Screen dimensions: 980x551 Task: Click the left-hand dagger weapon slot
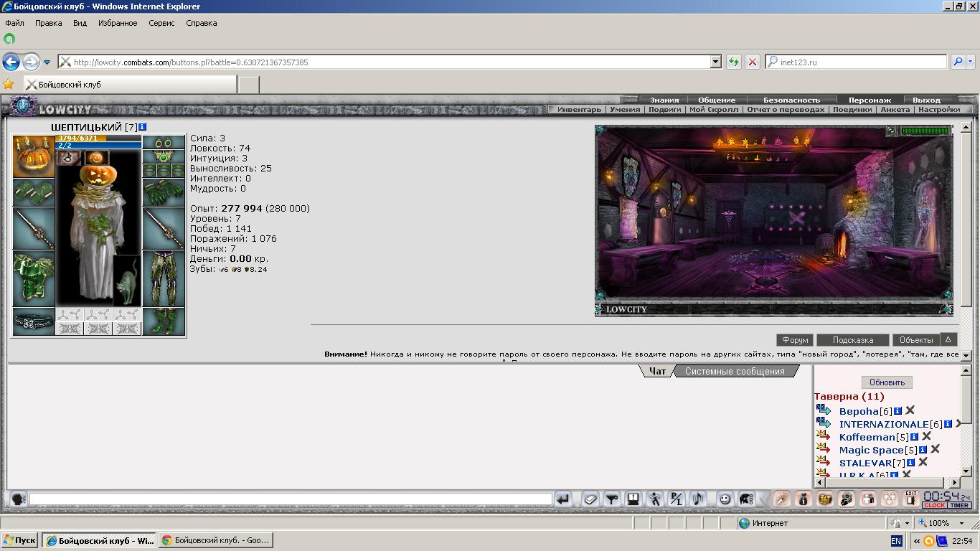(33, 228)
